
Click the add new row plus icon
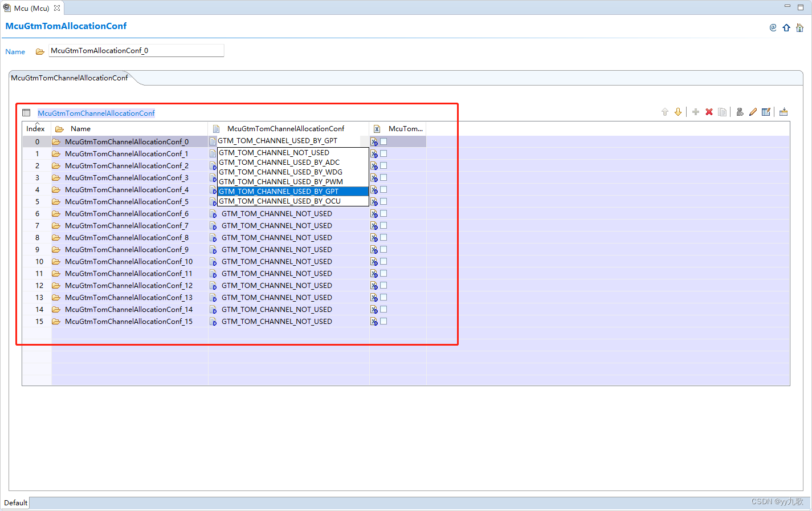click(x=696, y=112)
